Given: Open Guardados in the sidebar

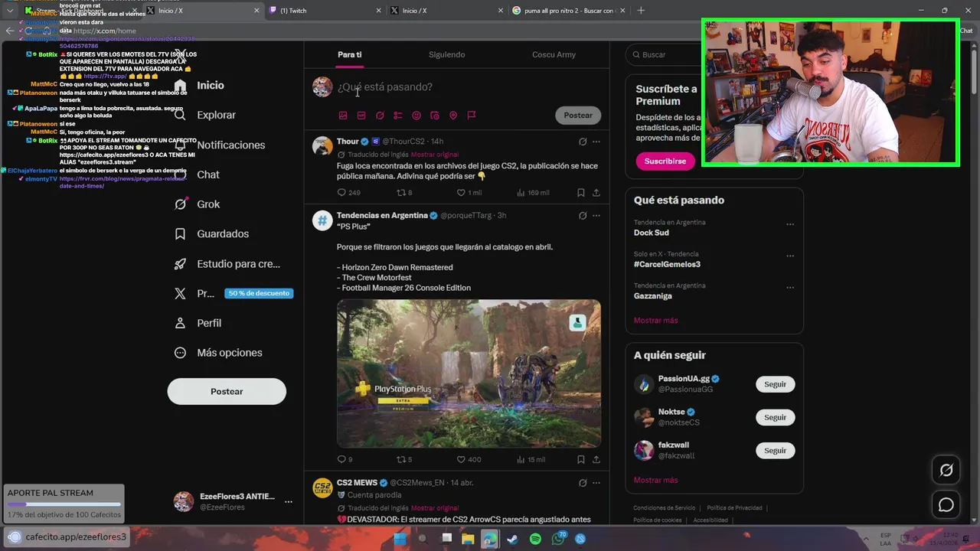Looking at the screenshot, I should pos(211,233).
